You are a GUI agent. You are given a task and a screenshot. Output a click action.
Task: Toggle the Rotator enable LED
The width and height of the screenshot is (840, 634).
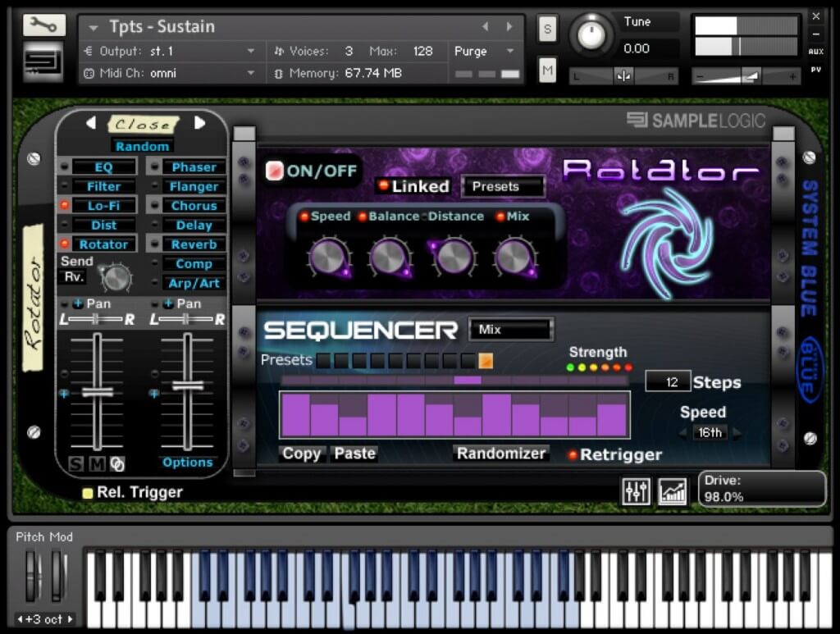64,244
